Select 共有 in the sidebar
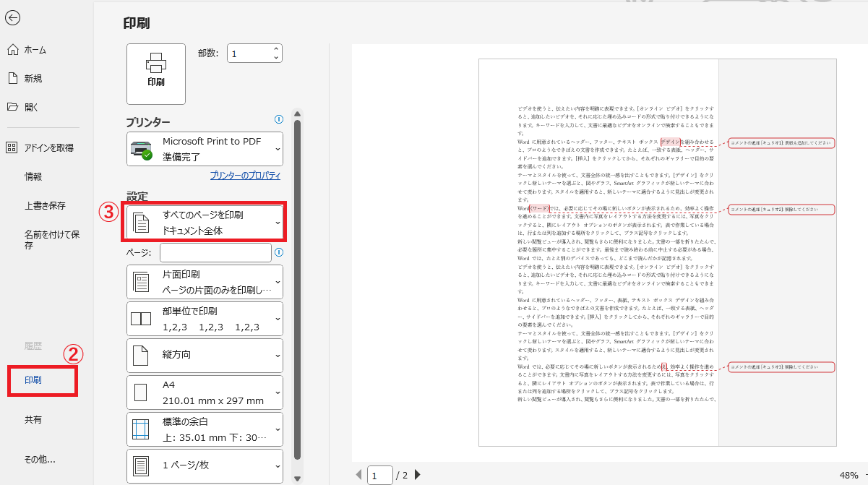868x485 pixels. pos(33,419)
